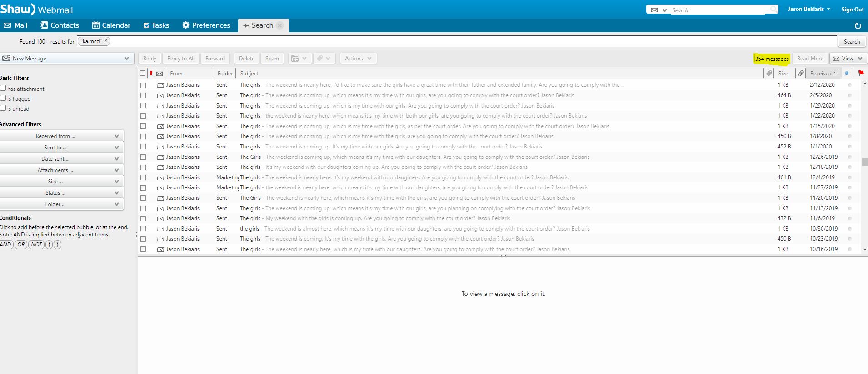Image resolution: width=868 pixels, height=374 pixels.
Task: Open the move-to-folder icon menu
Action: [299, 59]
